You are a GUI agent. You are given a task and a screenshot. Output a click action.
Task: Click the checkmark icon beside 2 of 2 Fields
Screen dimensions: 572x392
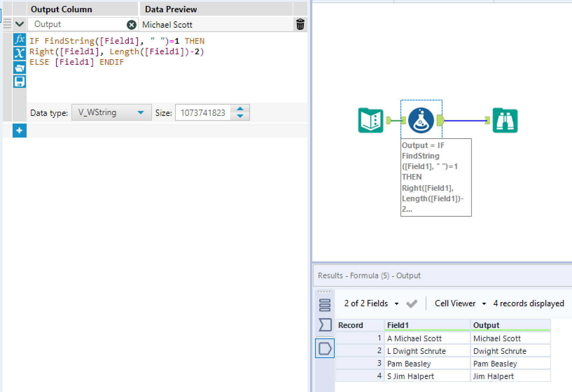pyautogui.click(x=411, y=303)
